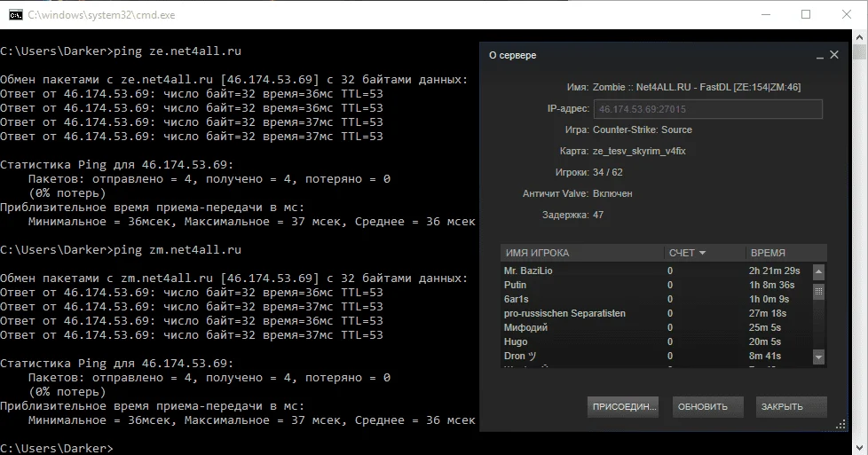This screenshot has height=455, width=868.
Task: Click the scroll down arrow in player list
Action: pyautogui.click(x=818, y=357)
